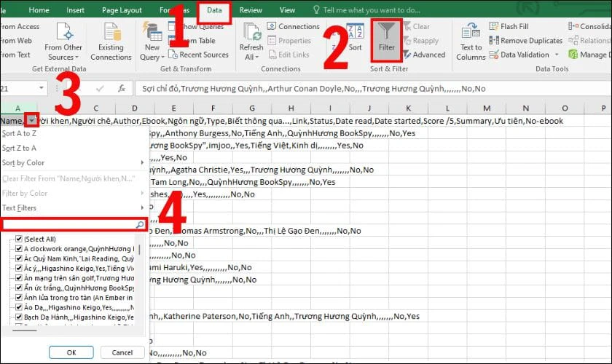Uncheck Ảo Dạ item
The image size is (612, 364).
tap(18, 307)
